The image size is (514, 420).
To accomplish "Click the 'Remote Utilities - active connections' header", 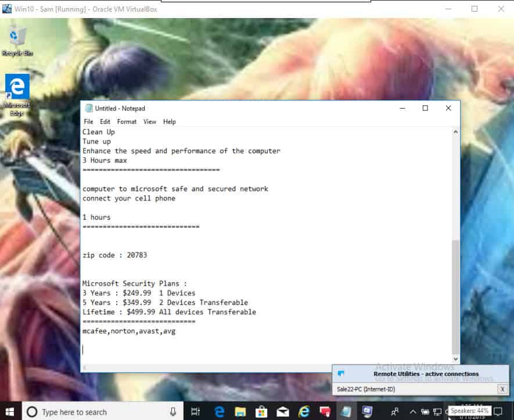I will [x=426, y=374].
